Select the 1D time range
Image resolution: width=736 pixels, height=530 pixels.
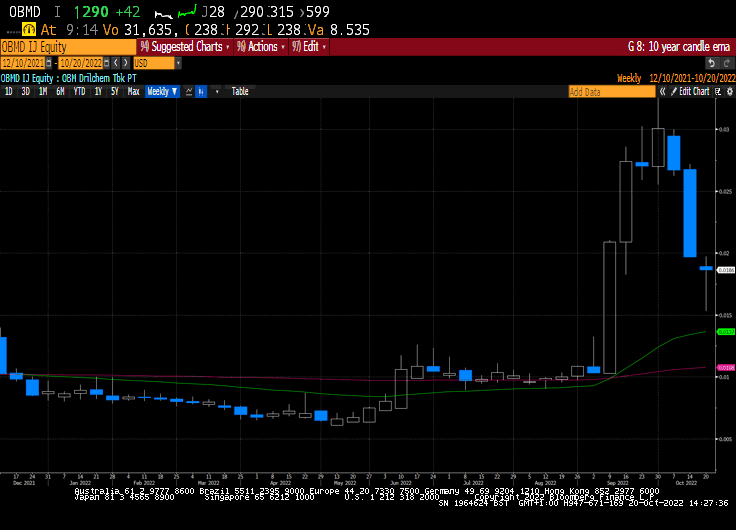point(8,92)
